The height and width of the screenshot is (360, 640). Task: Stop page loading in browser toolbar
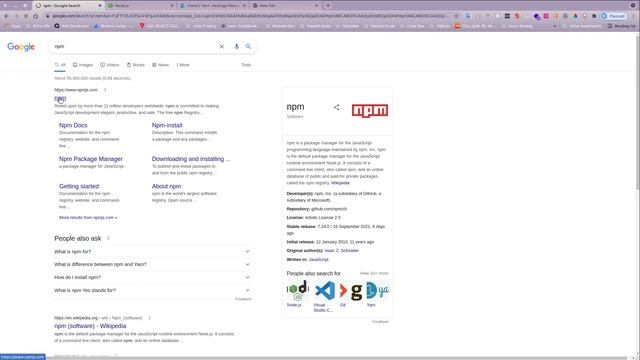click(x=26, y=16)
